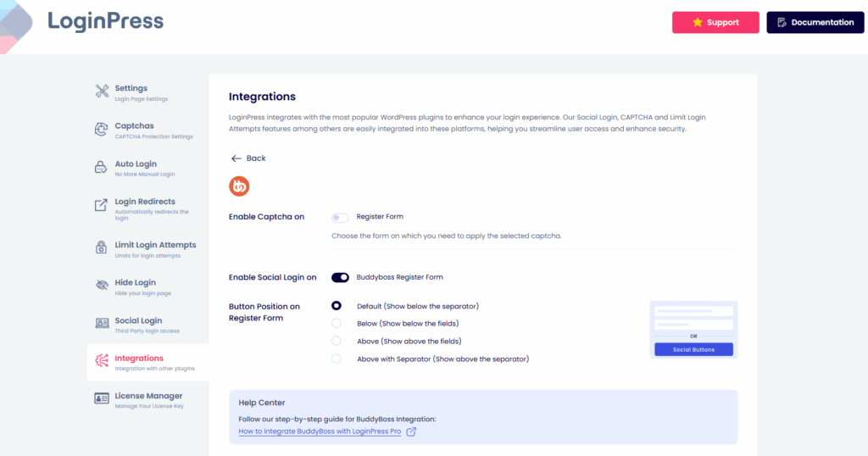Click the LoginPress title text
The height and width of the screenshot is (456, 868).
click(x=105, y=21)
